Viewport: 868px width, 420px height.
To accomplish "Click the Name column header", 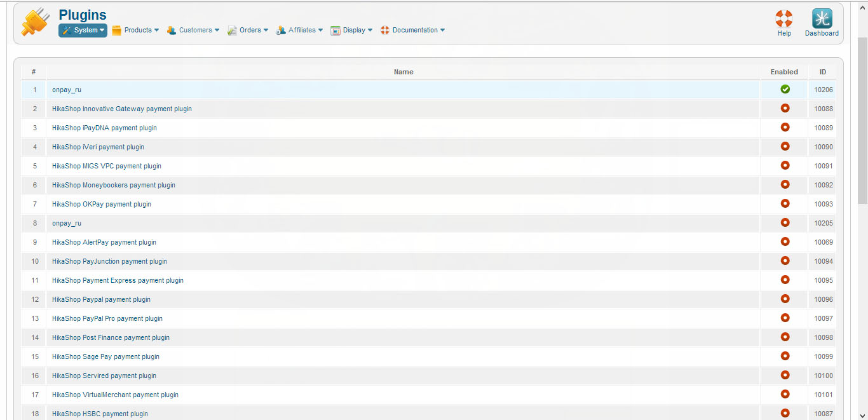I will [403, 72].
